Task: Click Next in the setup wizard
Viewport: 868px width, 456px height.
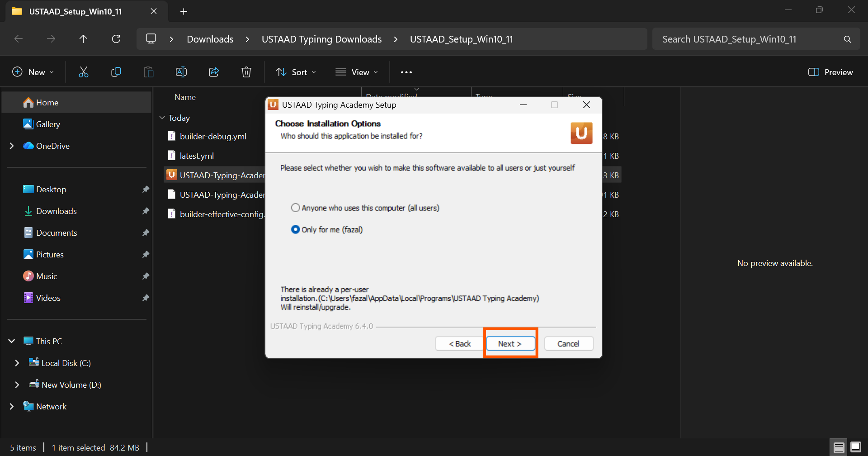Action: 510,344
